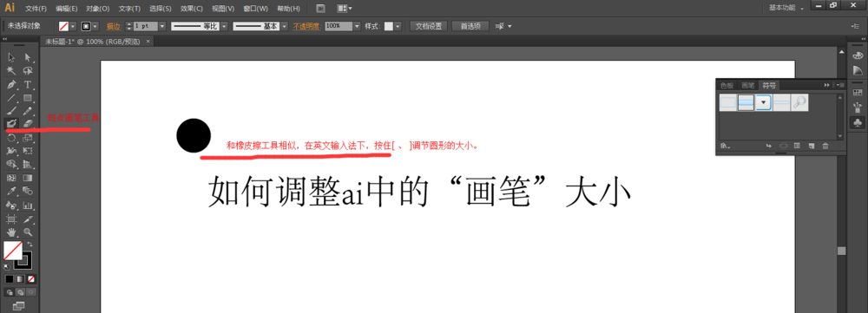
Task: Apply solid color mode button
Action: pos(10,279)
